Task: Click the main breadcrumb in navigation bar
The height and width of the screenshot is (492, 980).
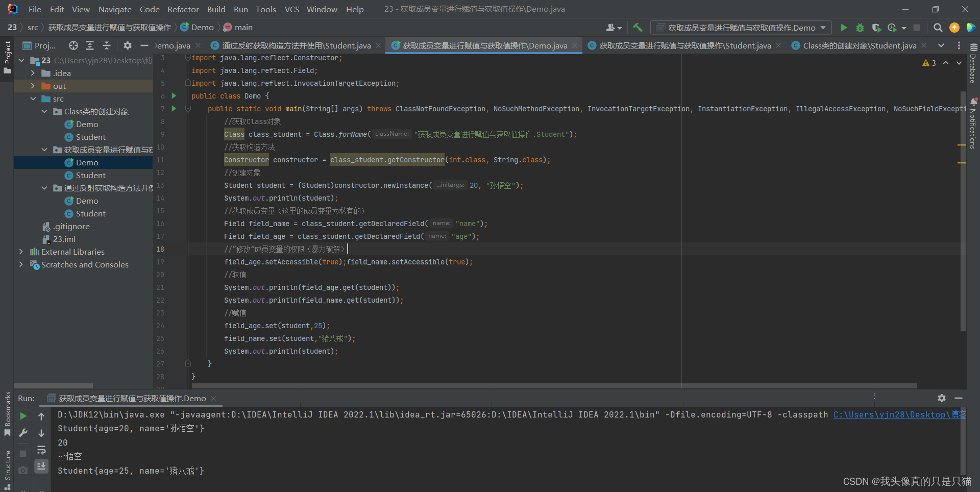Action: [x=238, y=28]
